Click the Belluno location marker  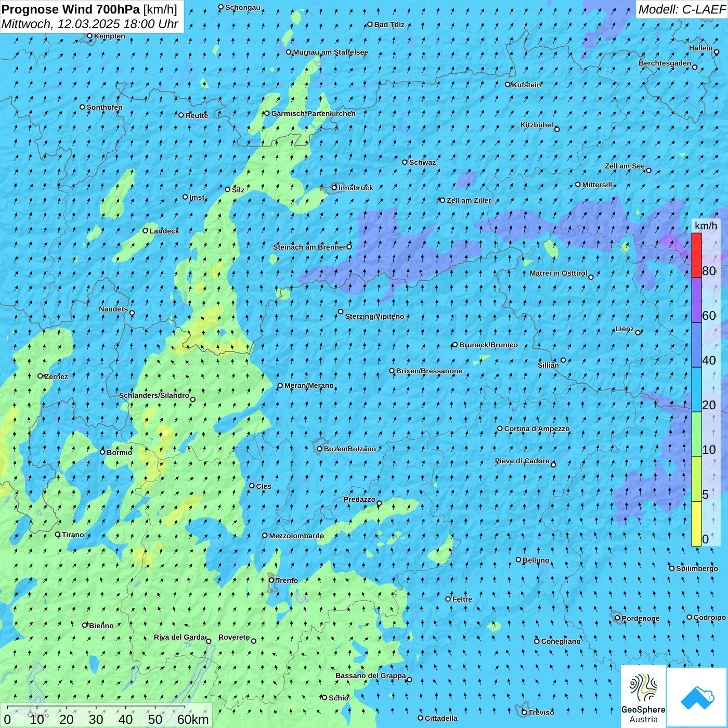click(518, 560)
